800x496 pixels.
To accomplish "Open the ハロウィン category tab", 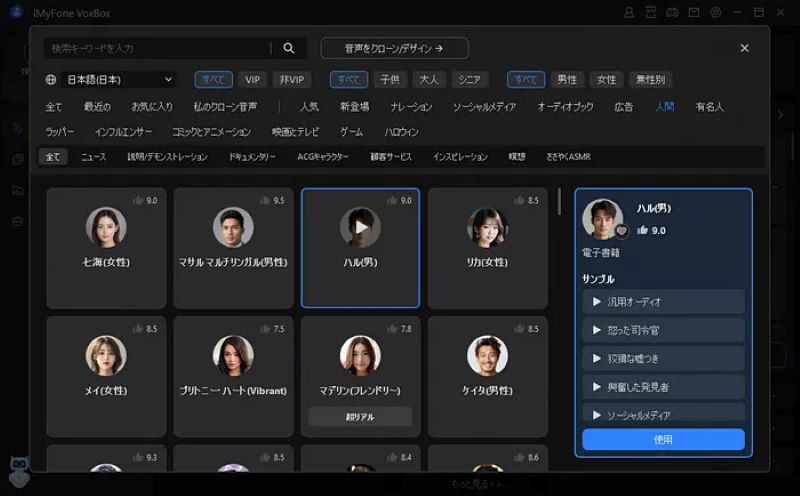I will [x=402, y=132].
